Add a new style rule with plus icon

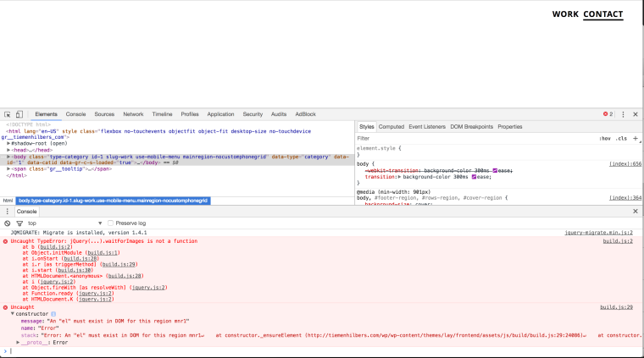(x=635, y=138)
